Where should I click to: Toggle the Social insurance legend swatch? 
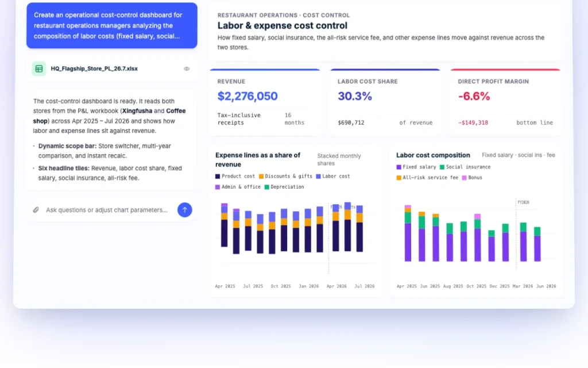point(442,167)
